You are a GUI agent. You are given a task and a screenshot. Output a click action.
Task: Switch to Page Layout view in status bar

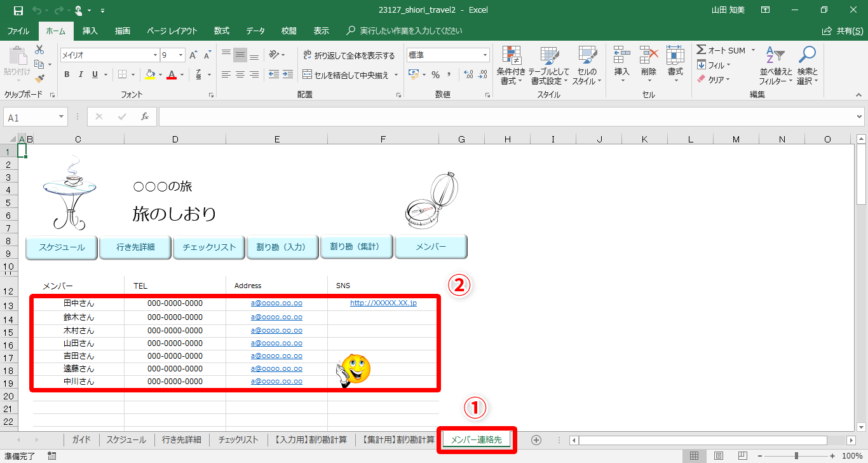tap(719, 456)
